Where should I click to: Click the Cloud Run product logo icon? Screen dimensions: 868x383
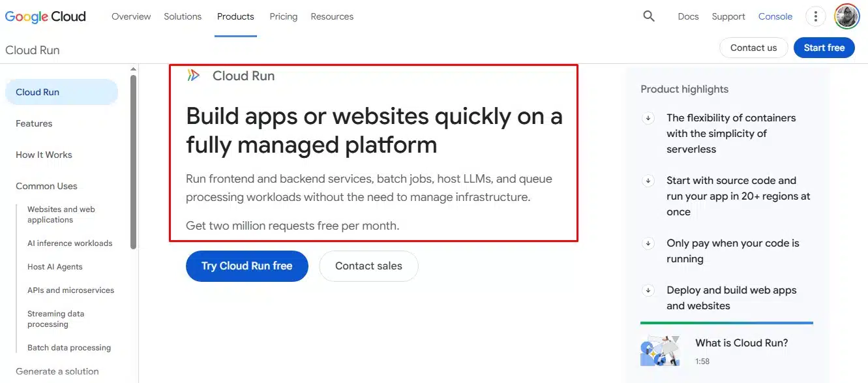pyautogui.click(x=194, y=76)
